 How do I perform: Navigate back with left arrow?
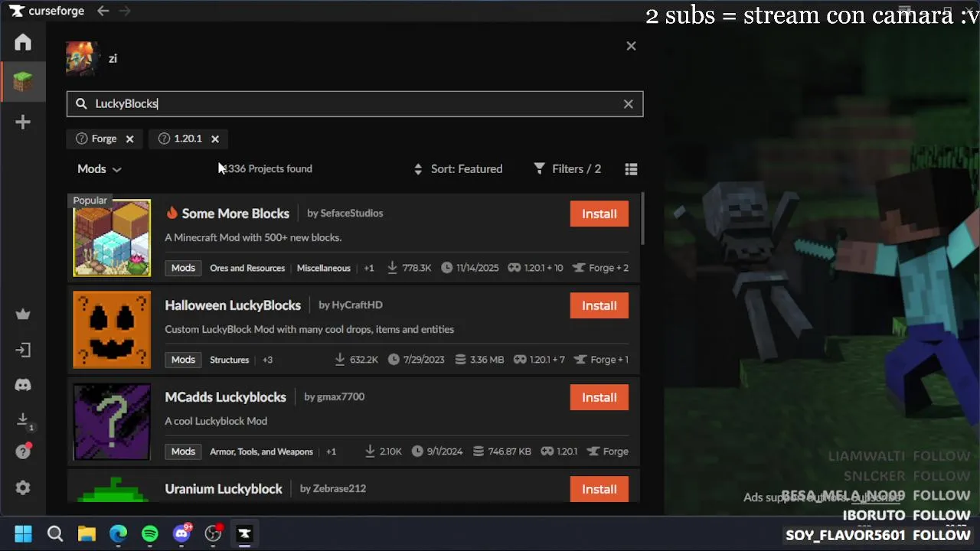[x=103, y=11]
